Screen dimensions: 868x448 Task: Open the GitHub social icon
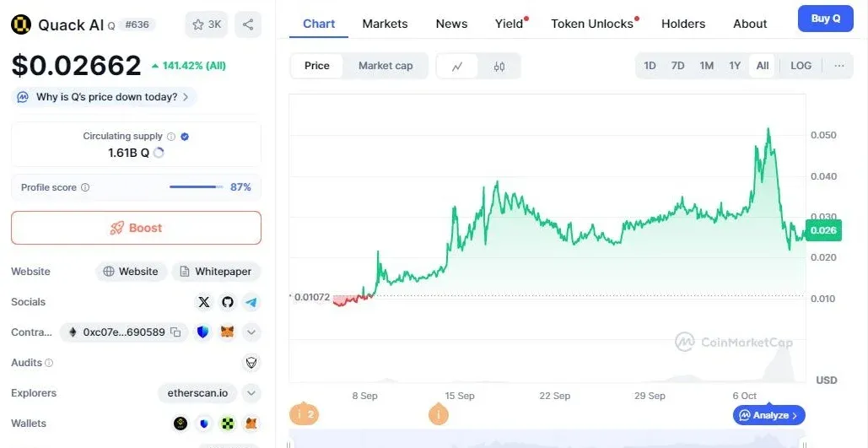coord(228,302)
